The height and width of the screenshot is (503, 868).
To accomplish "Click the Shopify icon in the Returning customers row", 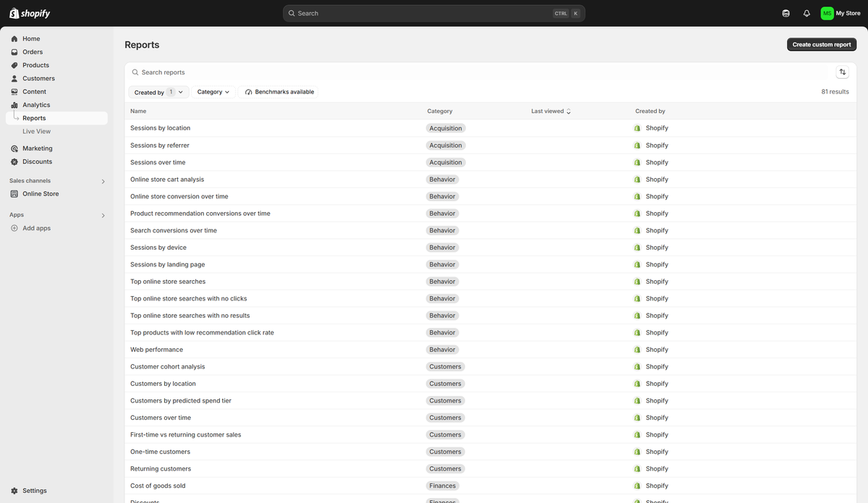I will 637,469.
